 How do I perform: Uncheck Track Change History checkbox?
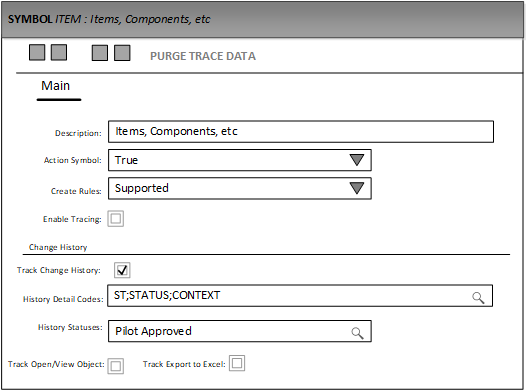click(122, 270)
